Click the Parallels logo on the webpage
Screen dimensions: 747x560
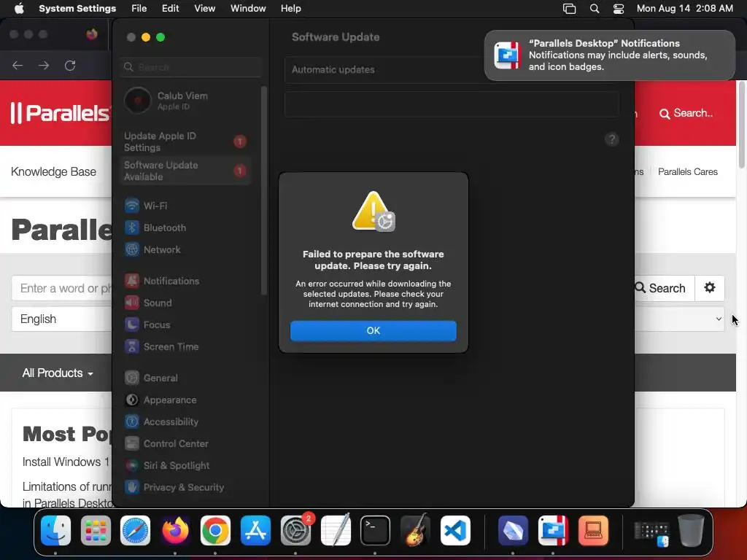pyautogui.click(x=60, y=113)
